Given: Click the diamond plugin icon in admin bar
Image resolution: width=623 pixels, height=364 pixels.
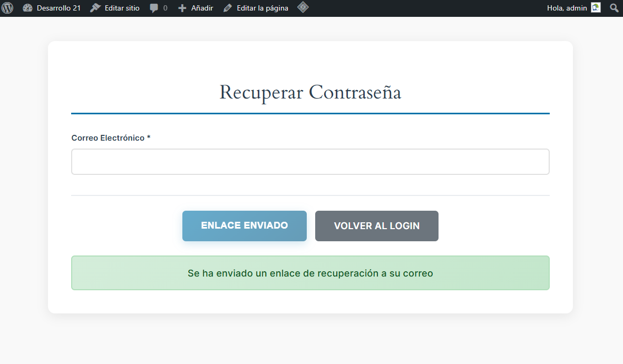Looking at the screenshot, I should coord(303,7).
